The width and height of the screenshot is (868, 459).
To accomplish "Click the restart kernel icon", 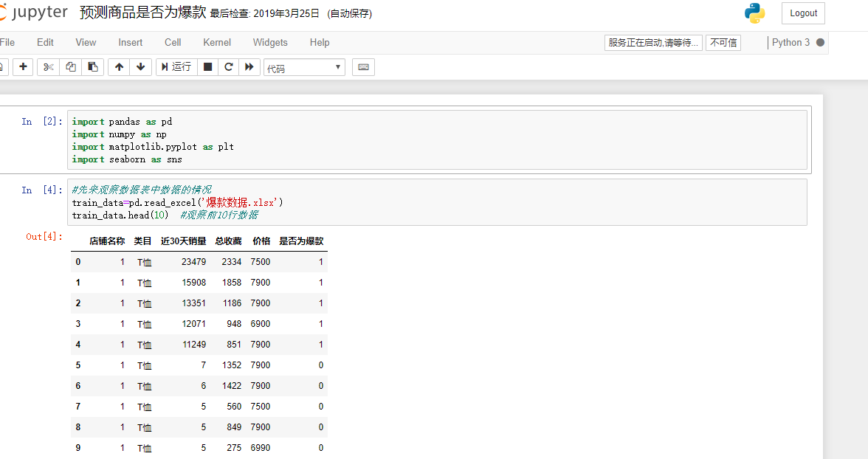I will coord(228,66).
